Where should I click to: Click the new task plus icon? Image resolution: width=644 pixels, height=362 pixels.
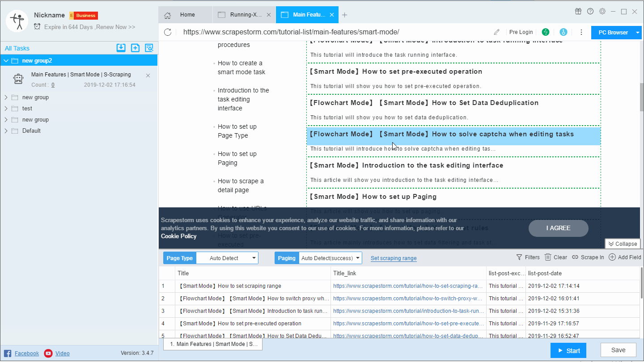click(x=135, y=48)
